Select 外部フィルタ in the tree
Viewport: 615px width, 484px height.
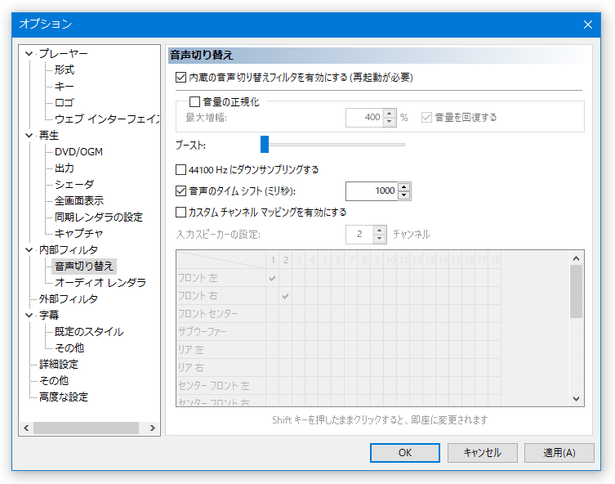pyautogui.click(x=68, y=299)
